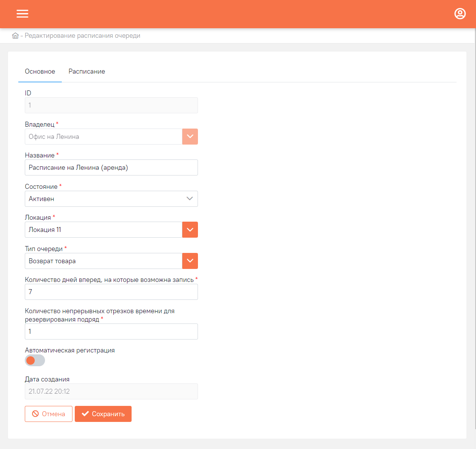Click the Тип очереди field Возврат товара
The image size is (476, 449).
pyautogui.click(x=103, y=261)
